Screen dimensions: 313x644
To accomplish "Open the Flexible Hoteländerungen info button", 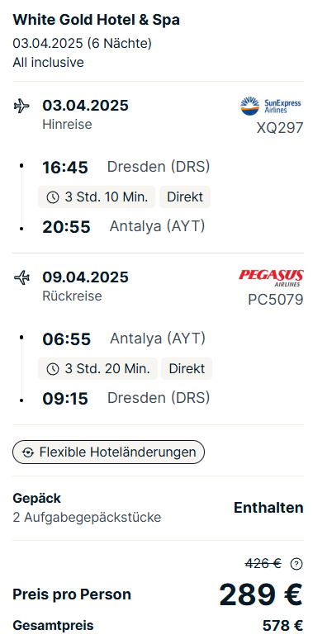I will click(108, 452).
